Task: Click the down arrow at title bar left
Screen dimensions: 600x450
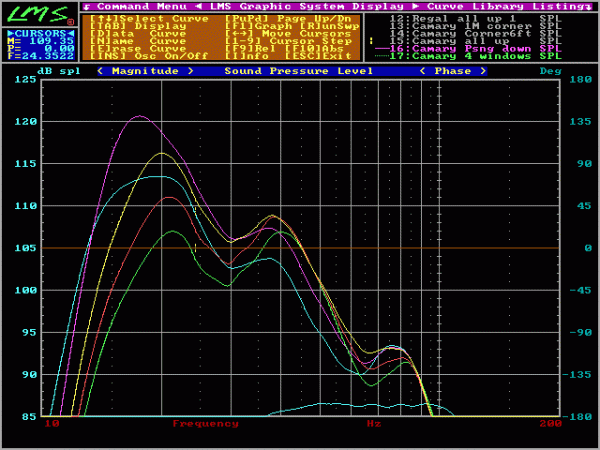Action: 87,7
